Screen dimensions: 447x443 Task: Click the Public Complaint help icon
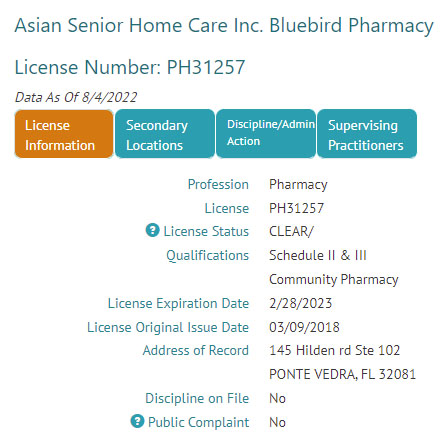pos(137,421)
